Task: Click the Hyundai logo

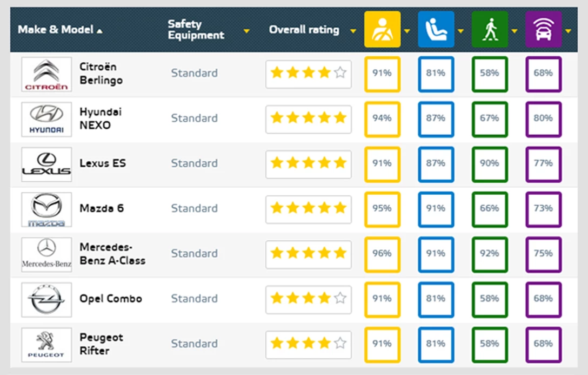Action: 46,119
